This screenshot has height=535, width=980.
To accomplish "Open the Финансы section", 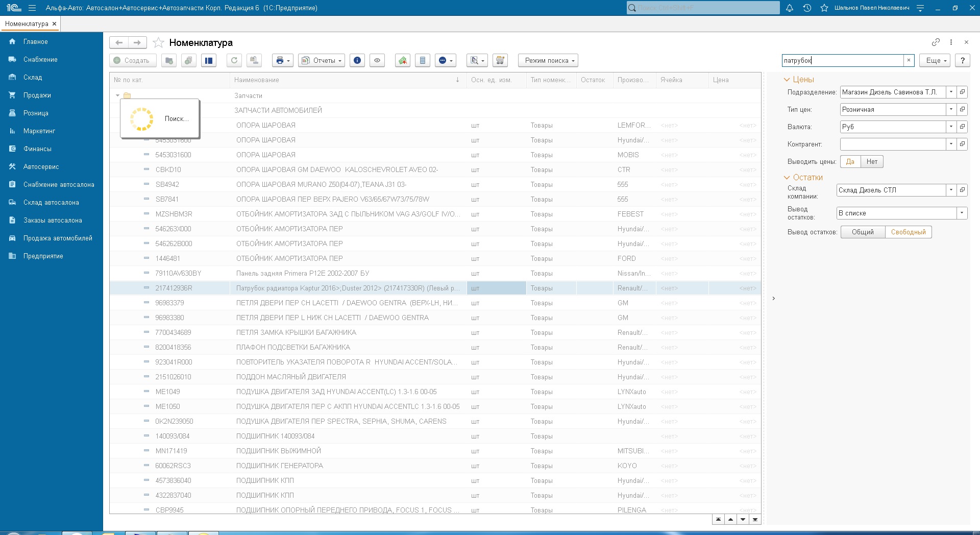I will tap(51, 149).
